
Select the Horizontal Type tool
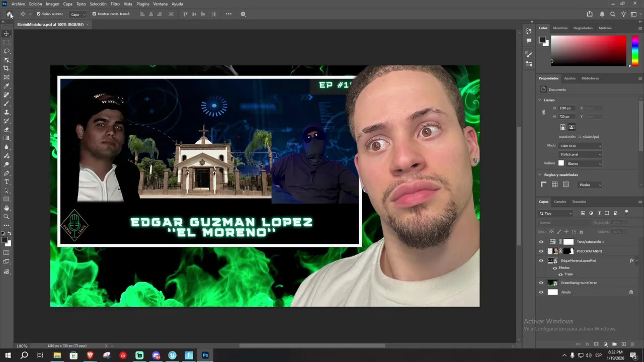click(7, 182)
